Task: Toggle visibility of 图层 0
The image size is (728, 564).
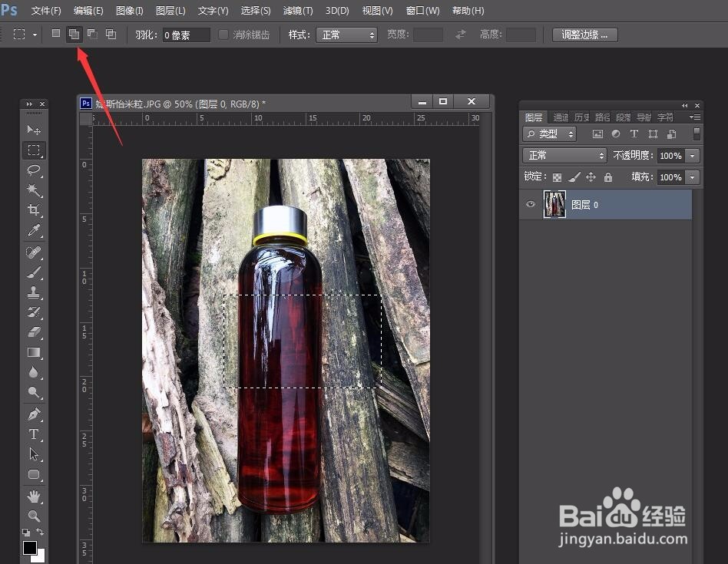Action: pos(531,204)
